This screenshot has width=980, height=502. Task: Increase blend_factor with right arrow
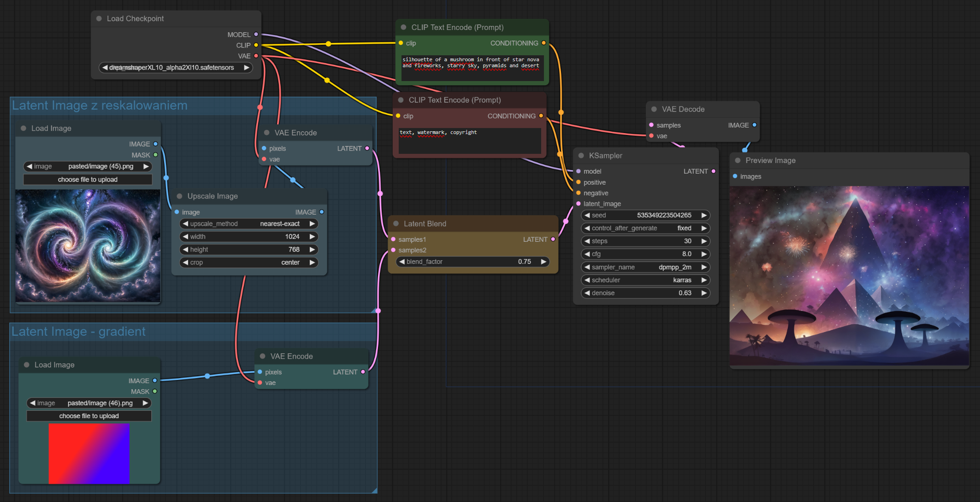[x=543, y=262]
